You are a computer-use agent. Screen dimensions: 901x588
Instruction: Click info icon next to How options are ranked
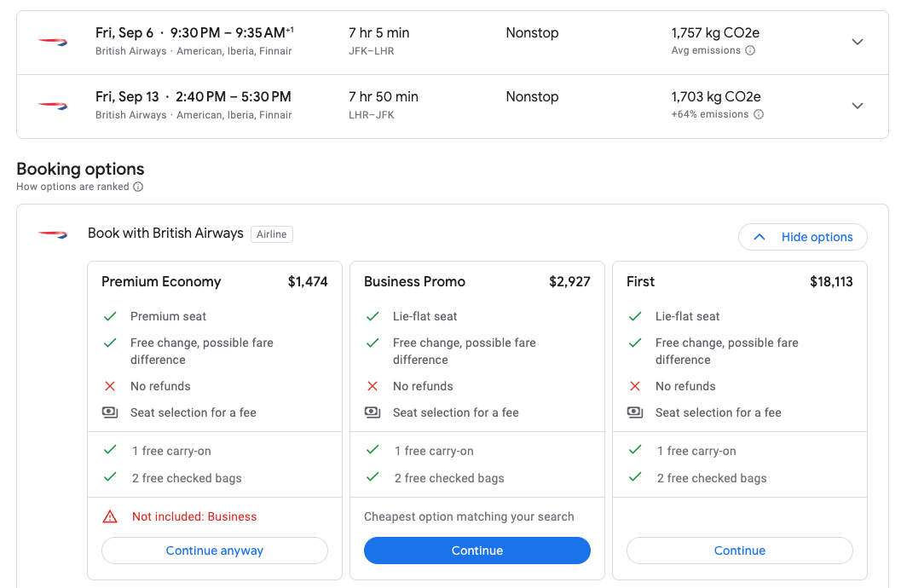pyautogui.click(x=138, y=187)
